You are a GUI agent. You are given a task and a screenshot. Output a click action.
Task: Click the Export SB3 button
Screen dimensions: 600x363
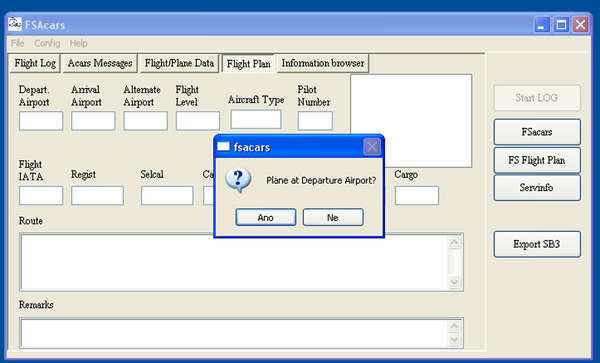pos(537,244)
